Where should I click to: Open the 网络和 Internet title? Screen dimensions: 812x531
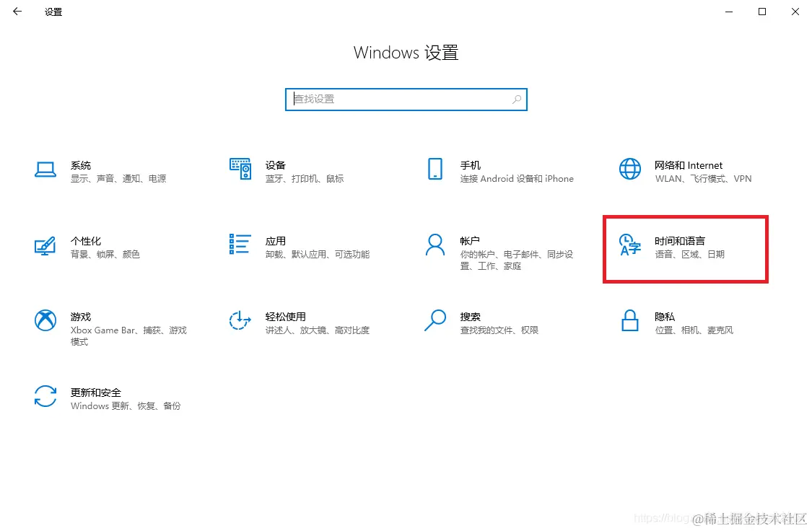point(689,165)
